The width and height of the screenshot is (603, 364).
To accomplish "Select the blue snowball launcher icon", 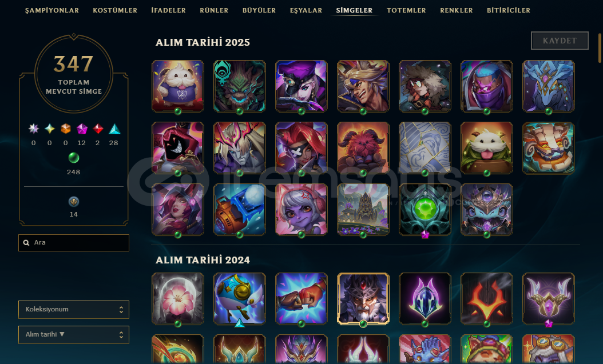I will 240,210.
